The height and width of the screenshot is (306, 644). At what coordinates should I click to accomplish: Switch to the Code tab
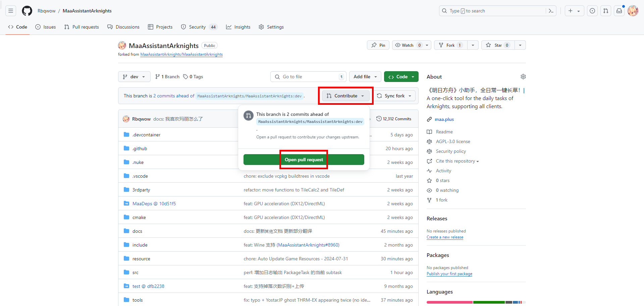pyautogui.click(x=18, y=27)
